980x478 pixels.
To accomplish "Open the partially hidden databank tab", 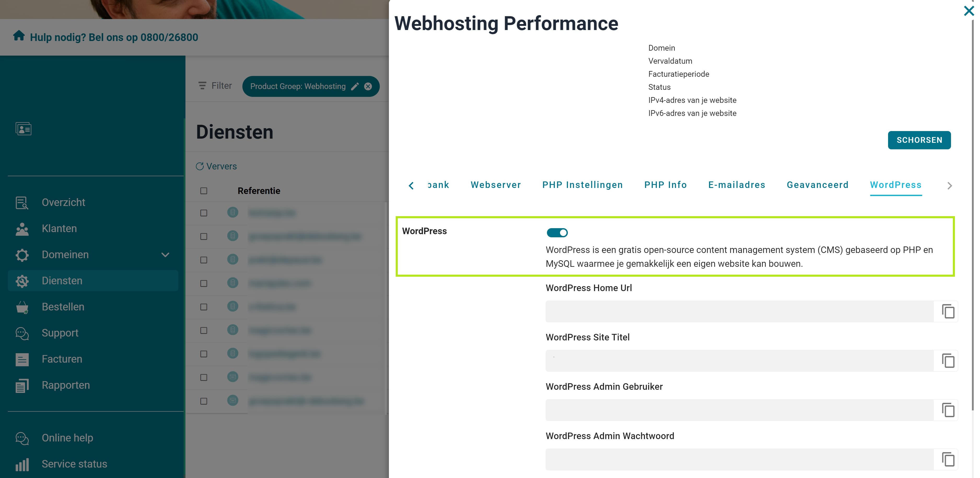I will click(438, 185).
